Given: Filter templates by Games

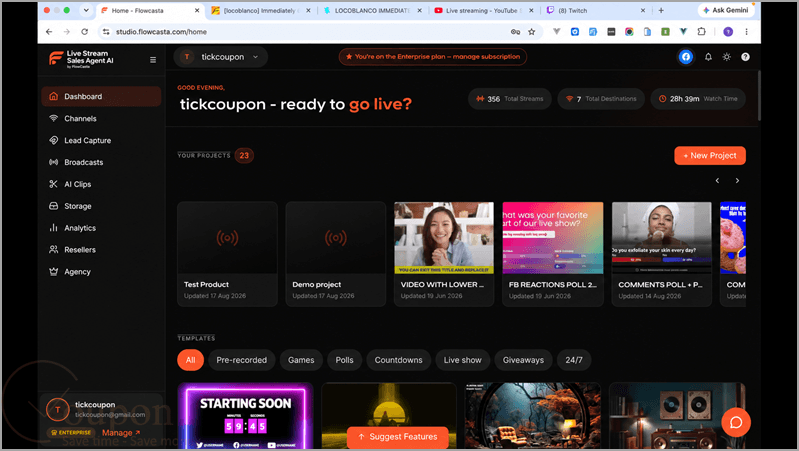Looking at the screenshot, I should click(301, 360).
